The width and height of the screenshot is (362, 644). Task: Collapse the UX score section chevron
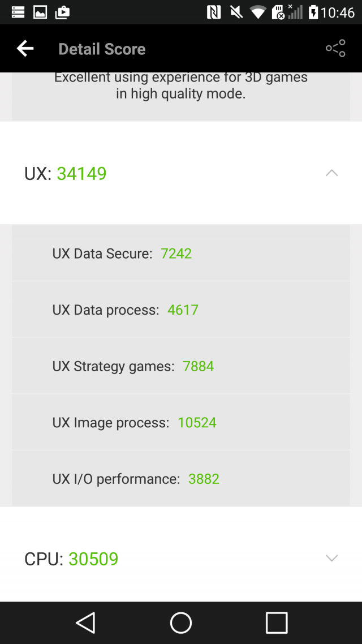coord(332,173)
